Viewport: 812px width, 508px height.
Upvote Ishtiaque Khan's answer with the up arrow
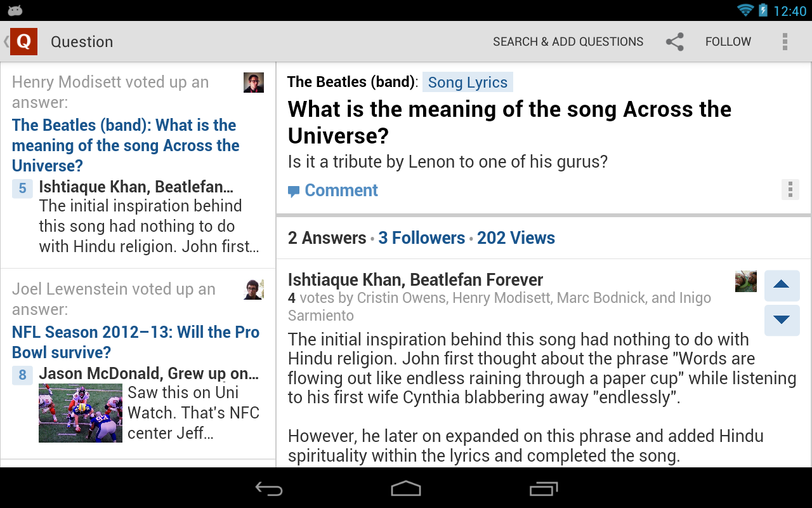[782, 286]
